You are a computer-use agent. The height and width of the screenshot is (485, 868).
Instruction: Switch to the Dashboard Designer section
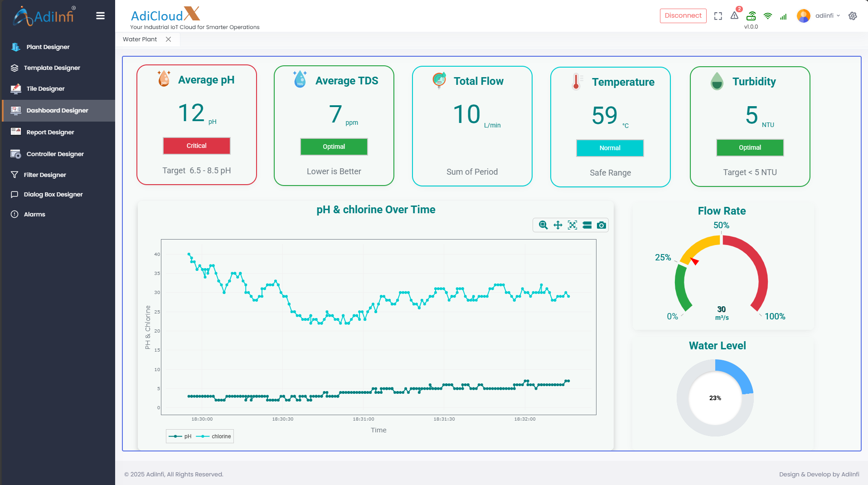pyautogui.click(x=57, y=110)
